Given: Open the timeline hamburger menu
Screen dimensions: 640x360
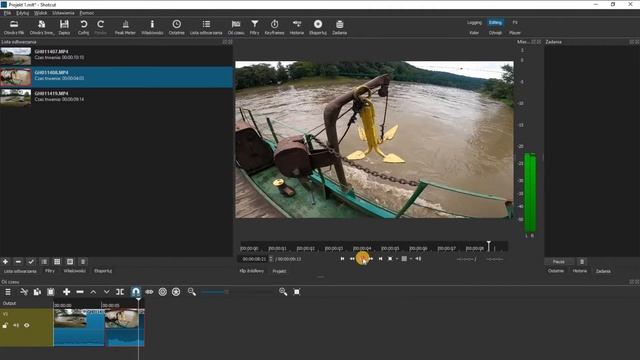Looking at the screenshot, I should [8, 291].
